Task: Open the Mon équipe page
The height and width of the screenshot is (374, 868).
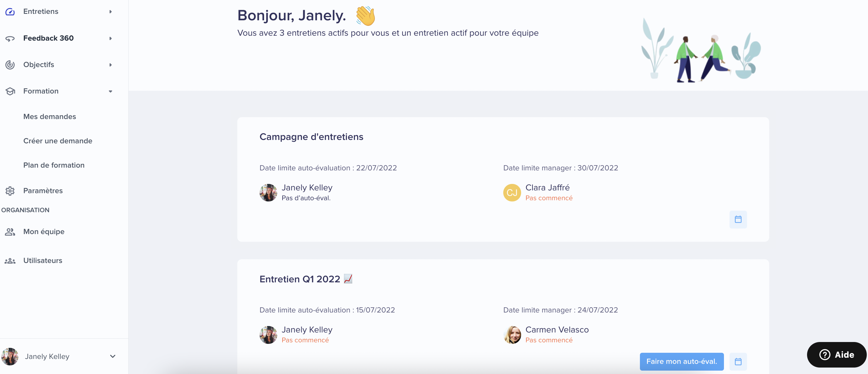Action: 44,232
